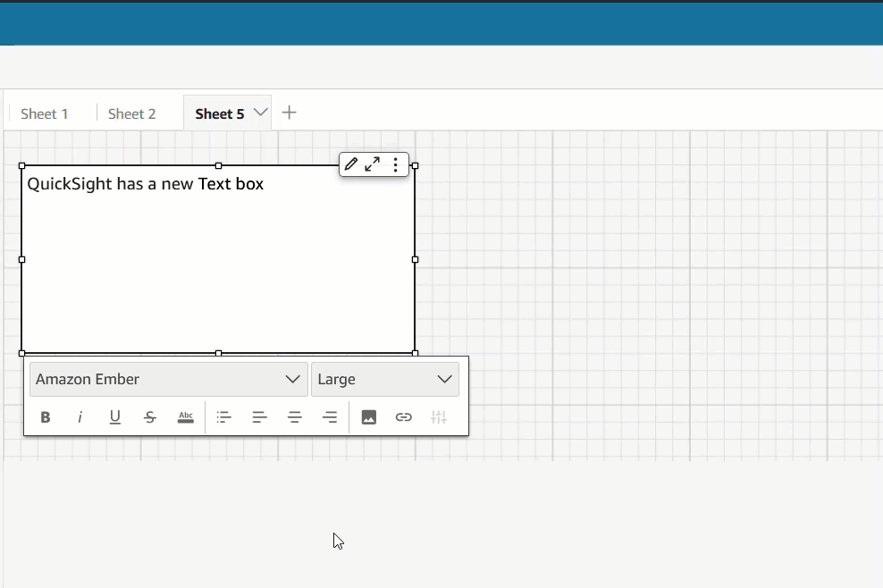Viewport: 883px width, 588px height.
Task: Click the bottom-right resize handle of text box
Action: tap(415, 353)
